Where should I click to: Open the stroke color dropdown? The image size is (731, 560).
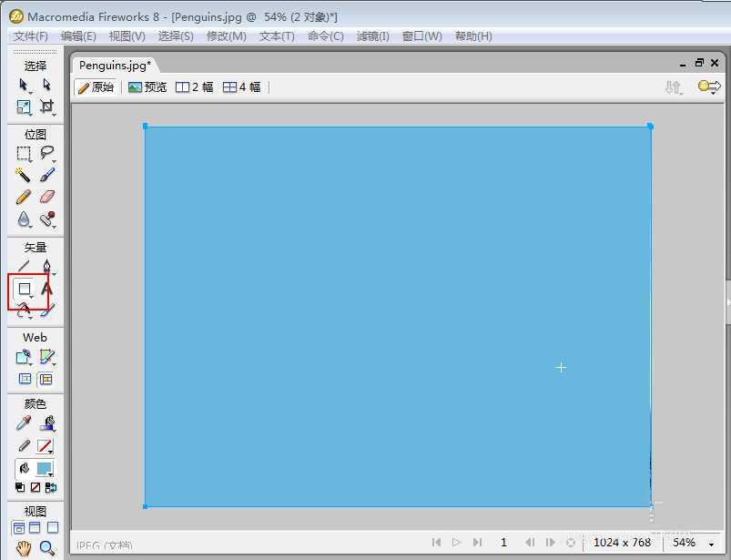point(45,446)
